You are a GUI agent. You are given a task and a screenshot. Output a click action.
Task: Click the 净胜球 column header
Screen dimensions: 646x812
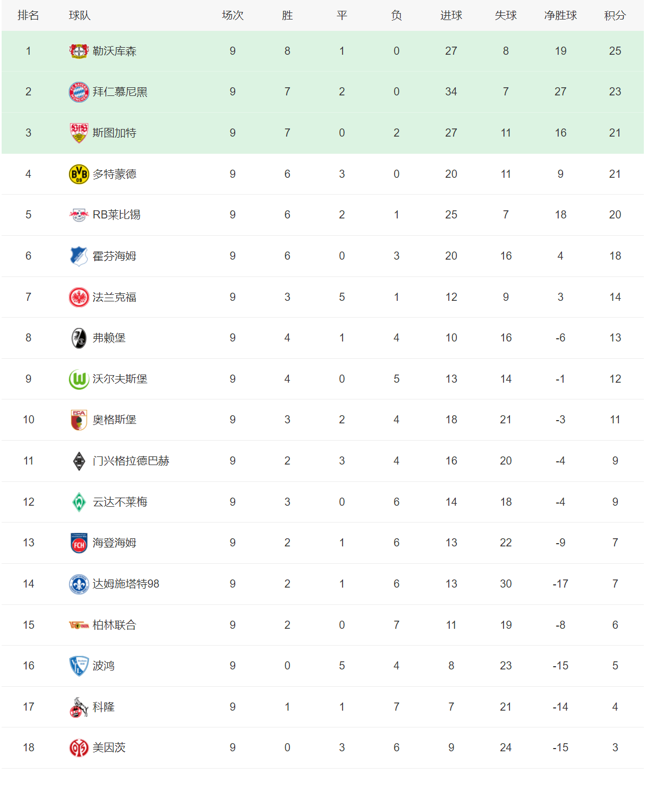560,16
